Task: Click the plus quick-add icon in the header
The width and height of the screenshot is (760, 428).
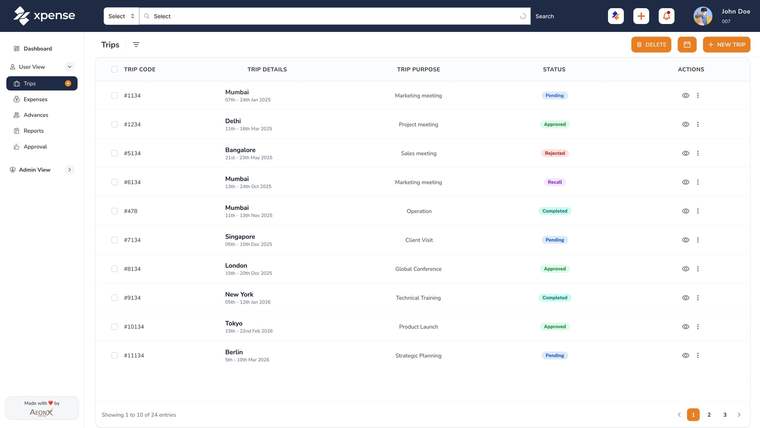Action: pyautogui.click(x=641, y=16)
